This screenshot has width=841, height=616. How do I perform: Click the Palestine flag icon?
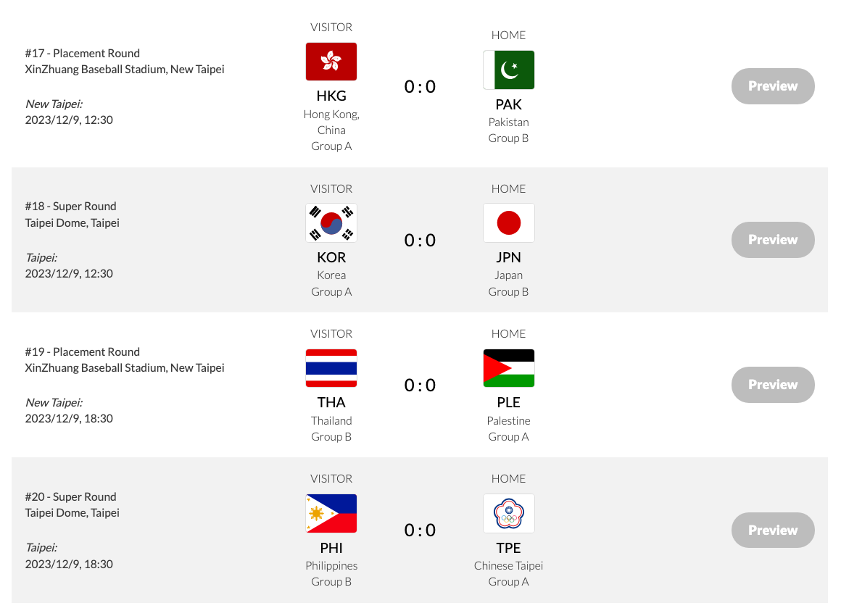tap(508, 368)
